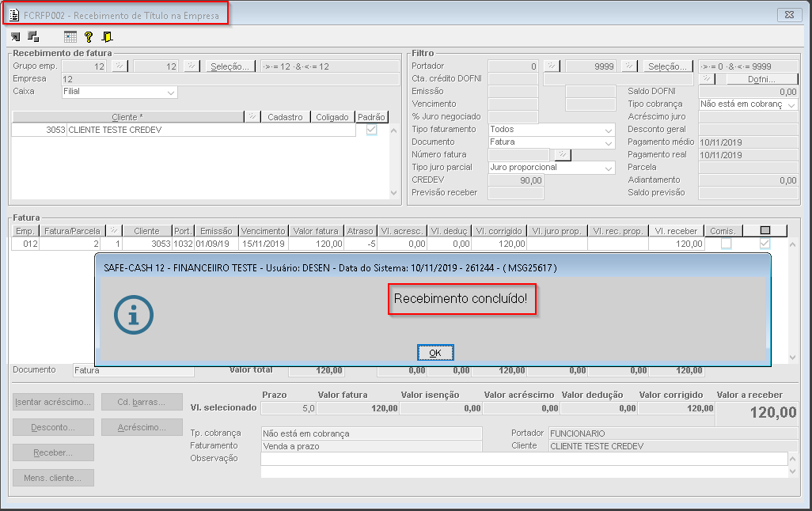Click the Valor fatura column header
The width and height of the screenshot is (812, 511).
[x=316, y=231]
